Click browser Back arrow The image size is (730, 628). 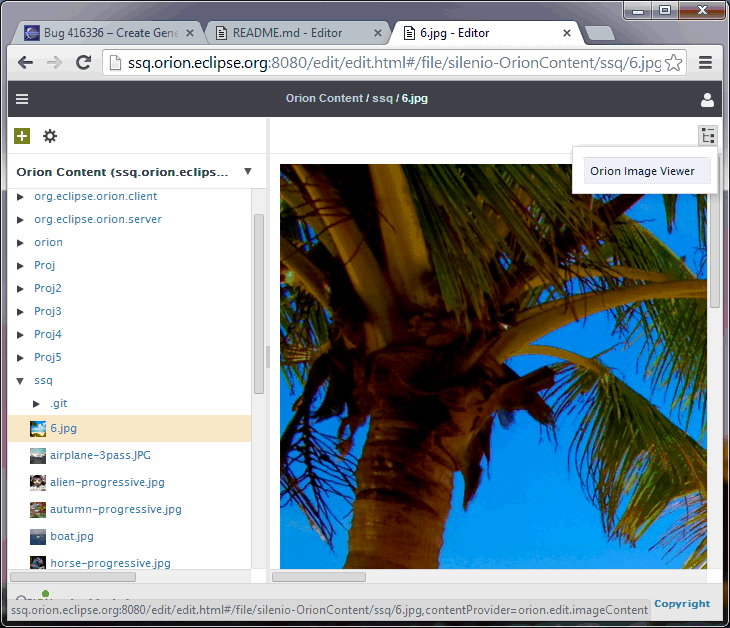click(26, 62)
